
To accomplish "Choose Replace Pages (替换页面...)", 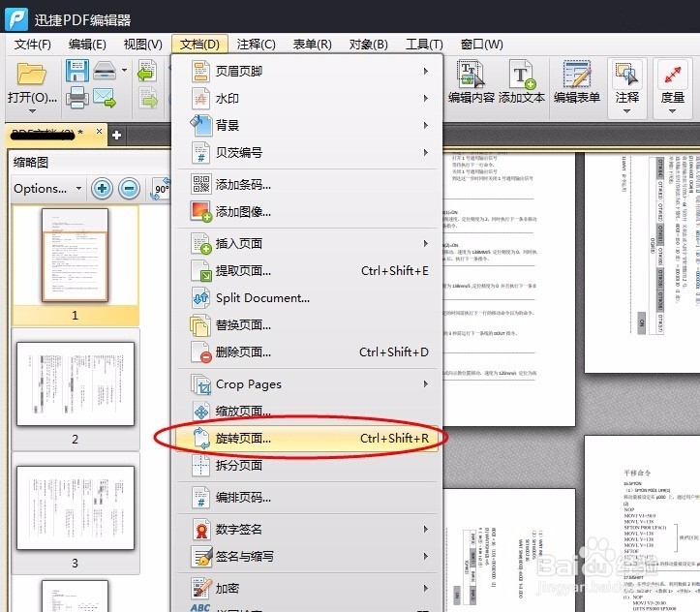I will (307, 325).
